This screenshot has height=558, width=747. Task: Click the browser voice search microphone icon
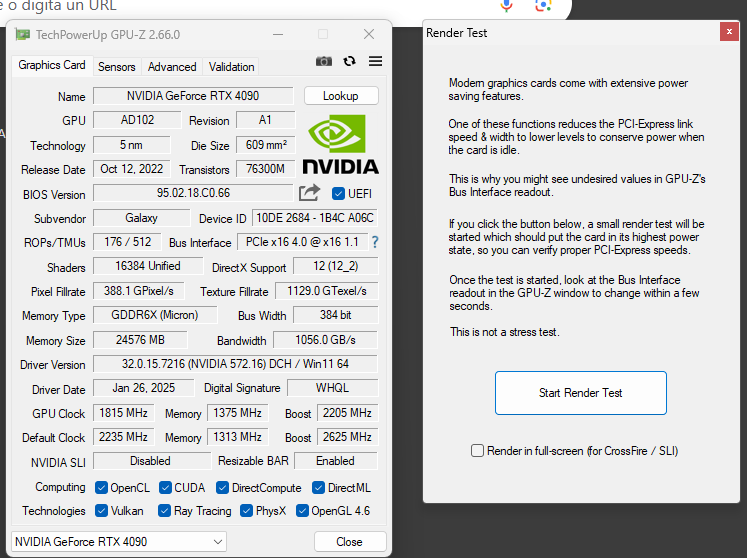tap(506, 6)
